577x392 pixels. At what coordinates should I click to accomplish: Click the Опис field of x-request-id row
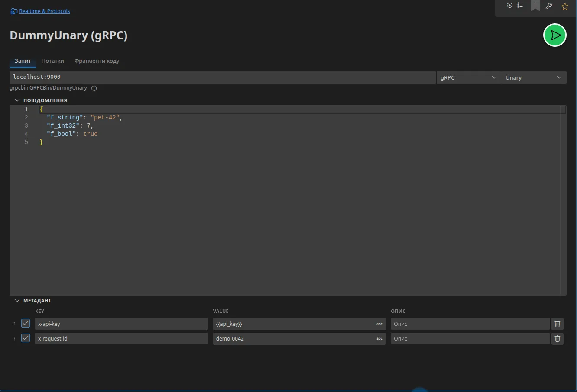pos(470,338)
